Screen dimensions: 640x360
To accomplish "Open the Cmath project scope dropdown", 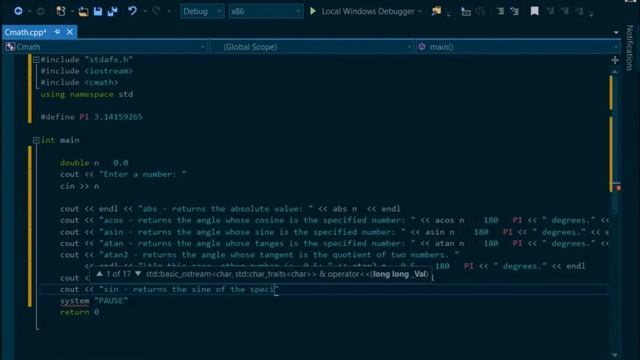I will 105,47.
